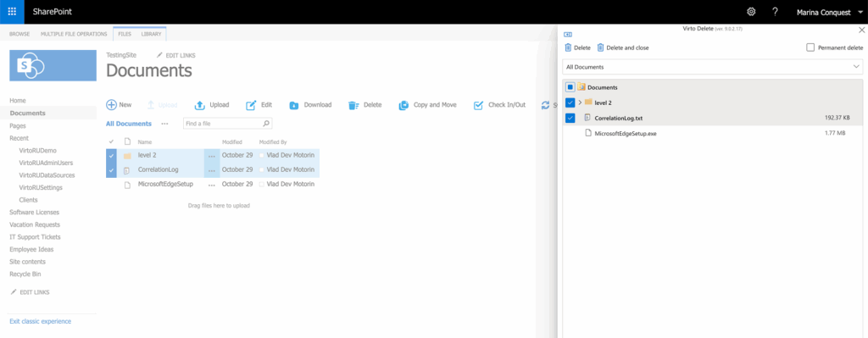The image size is (868, 338).
Task: Open the level 2 row ellipsis menu
Action: [x=211, y=157]
